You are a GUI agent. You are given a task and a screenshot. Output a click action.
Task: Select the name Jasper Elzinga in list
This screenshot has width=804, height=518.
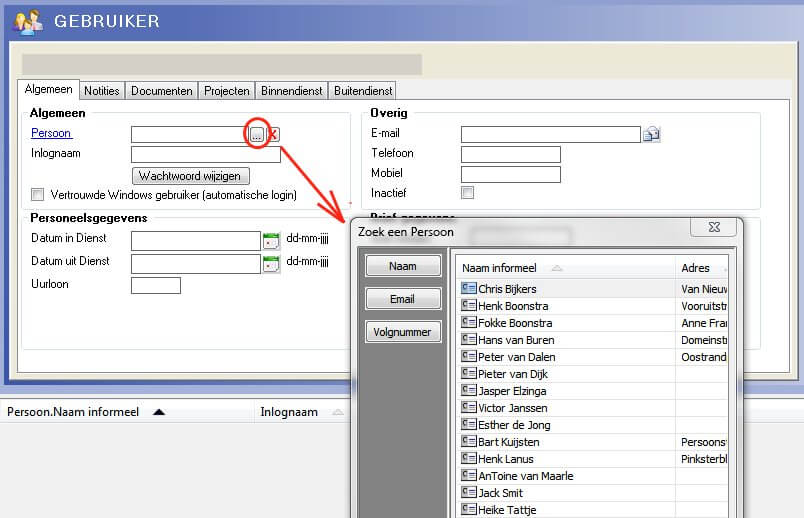(x=512, y=391)
